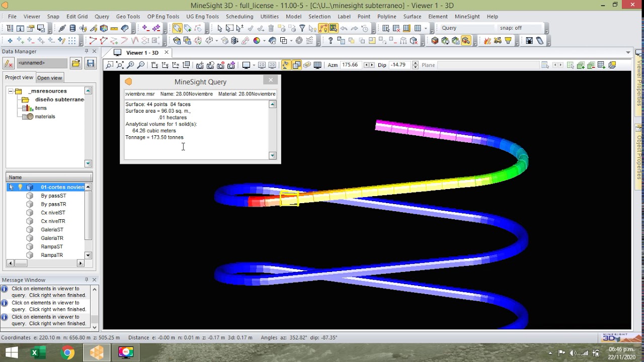Click the save disk icon in Data Manager
This screenshot has width=644, height=362.
90,63
